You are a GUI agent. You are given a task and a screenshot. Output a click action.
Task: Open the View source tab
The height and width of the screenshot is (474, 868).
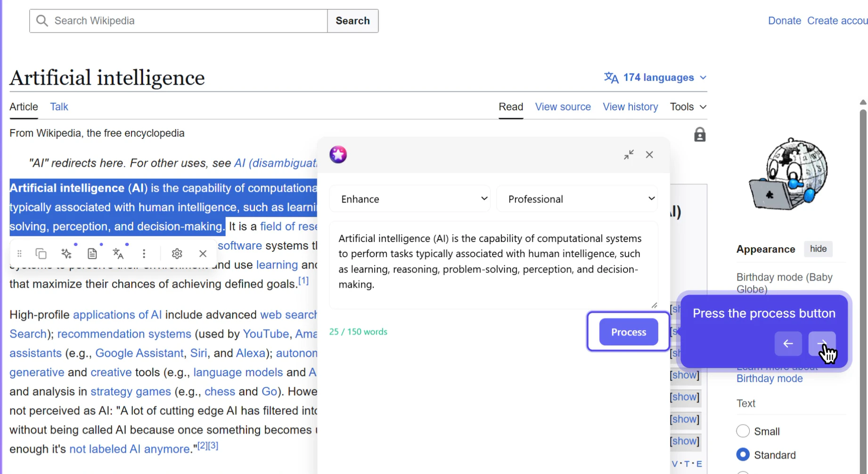[563, 107]
